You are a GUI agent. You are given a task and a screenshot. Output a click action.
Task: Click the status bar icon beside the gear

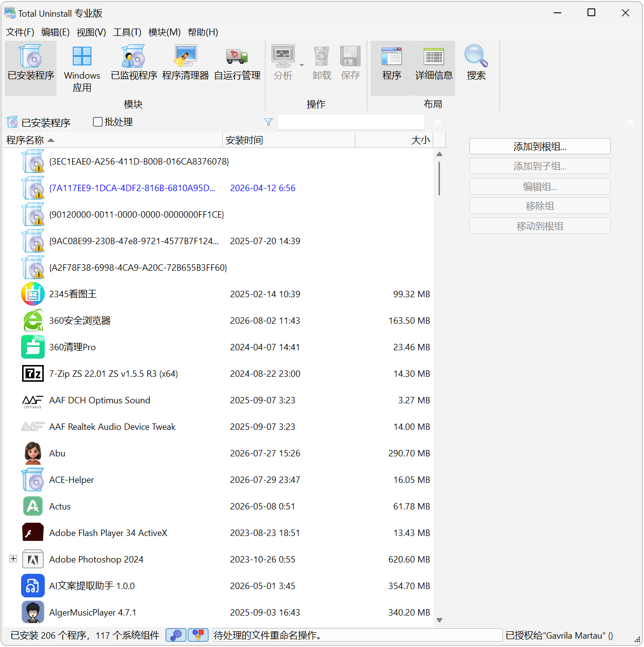(x=198, y=635)
